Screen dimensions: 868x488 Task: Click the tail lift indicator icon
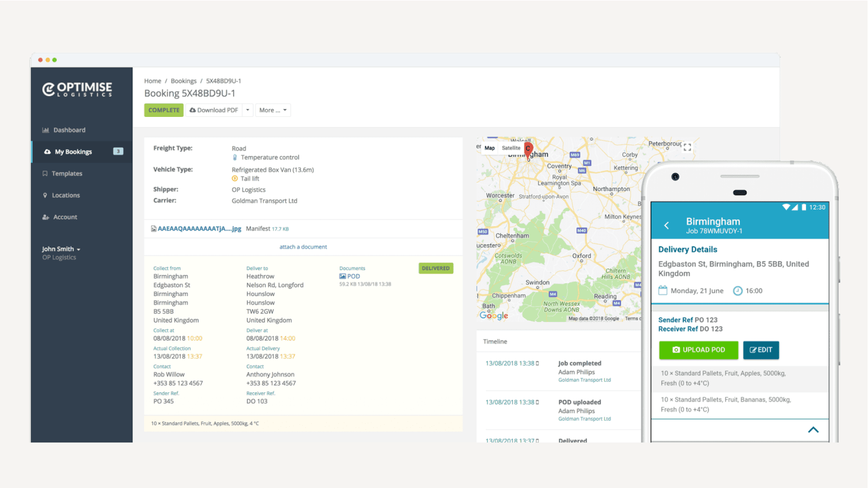click(x=235, y=178)
